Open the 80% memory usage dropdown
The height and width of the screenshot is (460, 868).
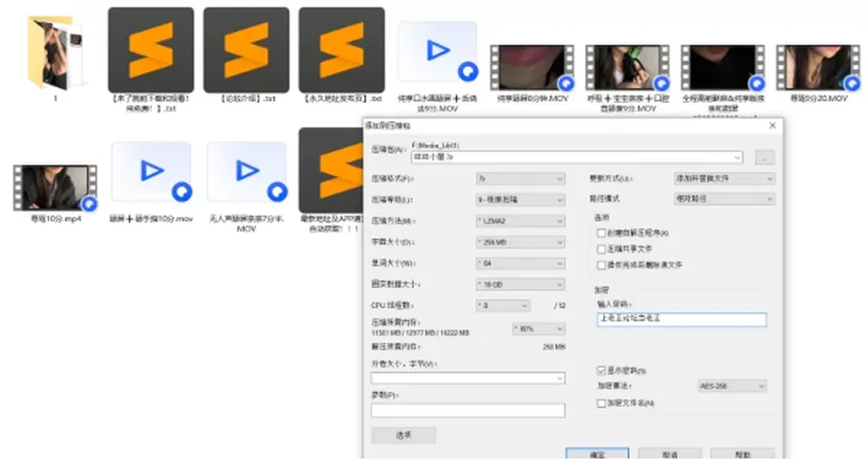tap(539, 329)
